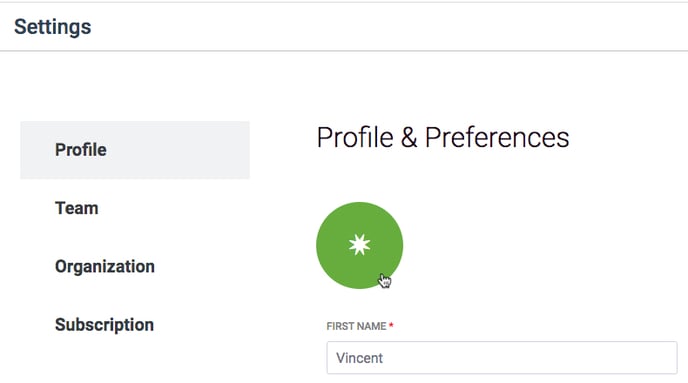
Task: Open the Profile settings section
Action: (x=81, y=150)
